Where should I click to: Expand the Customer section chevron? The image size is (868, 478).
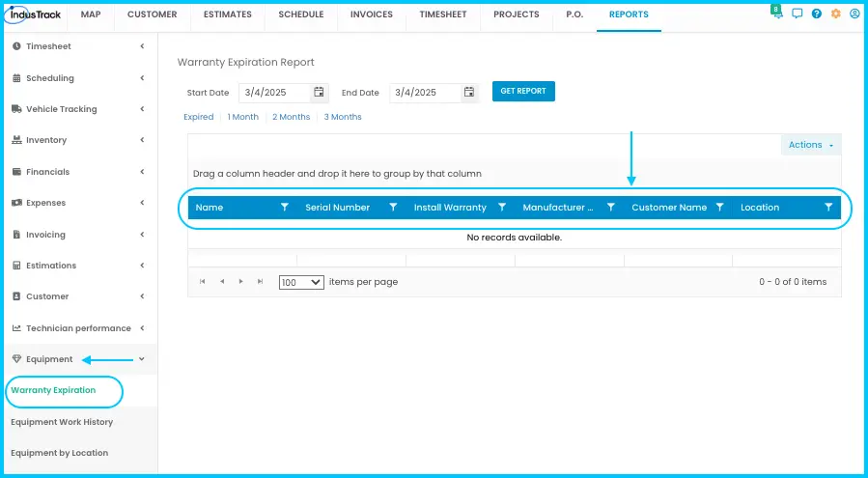(x=142, y=296)
